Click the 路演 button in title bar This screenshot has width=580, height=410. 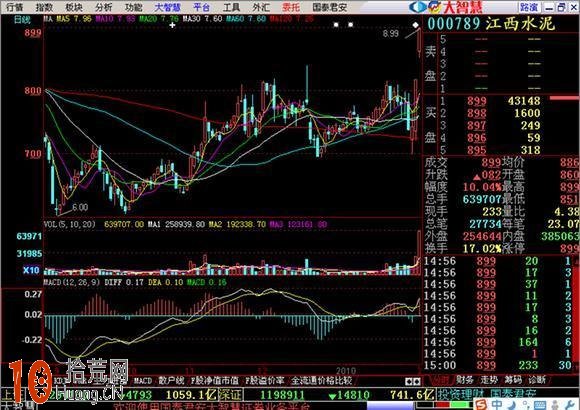[x=529, y=7]
